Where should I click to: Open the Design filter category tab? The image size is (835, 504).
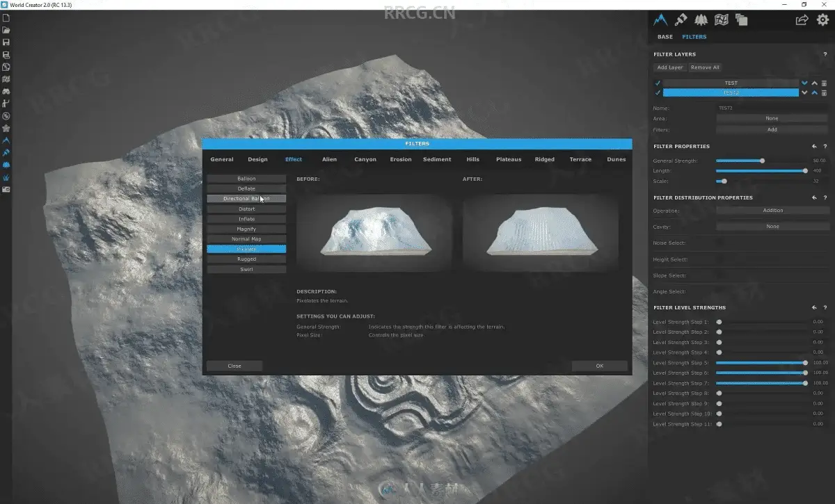(257, 159)
